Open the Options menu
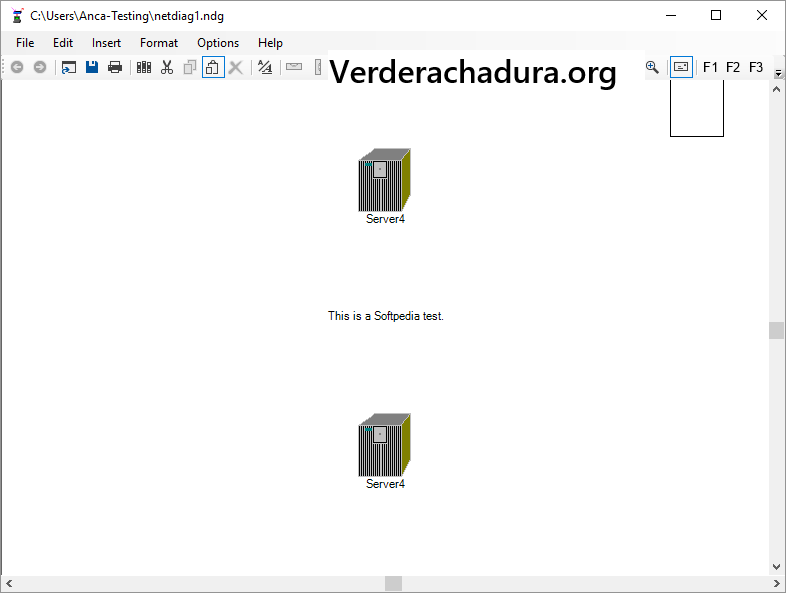 pyautogui.click(x=218, y=43)
